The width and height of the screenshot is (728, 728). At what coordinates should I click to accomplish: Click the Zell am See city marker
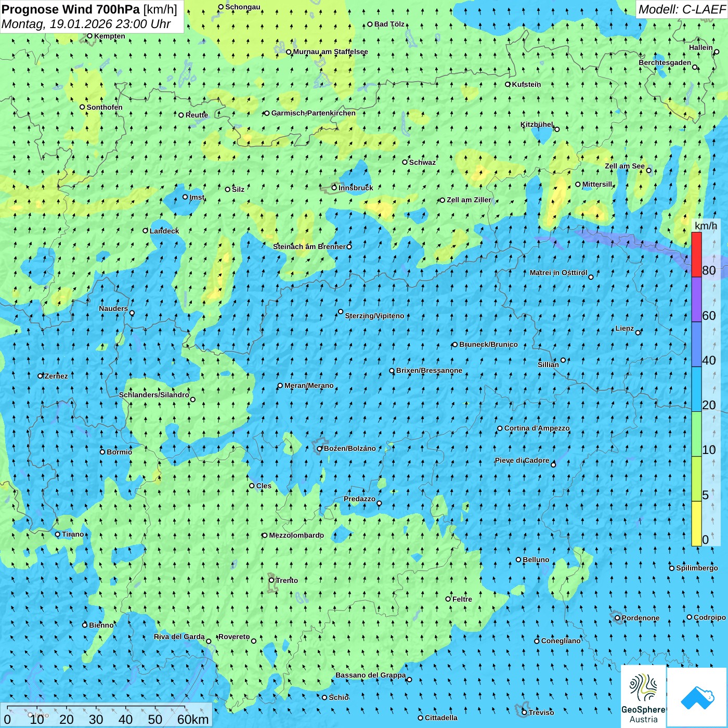tap(648, 171)
